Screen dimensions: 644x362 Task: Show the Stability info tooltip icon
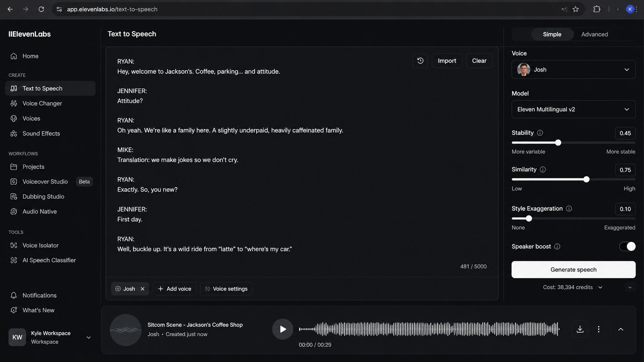[x=540, y=133]
